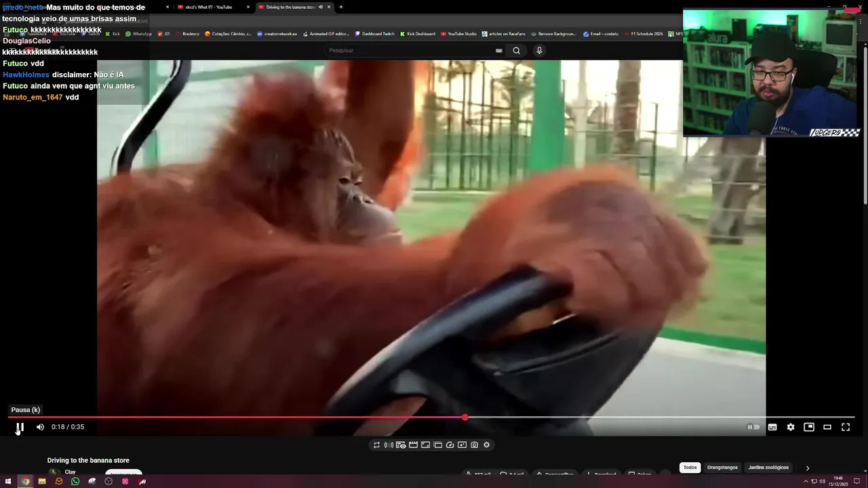Open the Windows Start menu
This screenshot has width=868, height=488.
pyautogui.click(x=7, y=482)
